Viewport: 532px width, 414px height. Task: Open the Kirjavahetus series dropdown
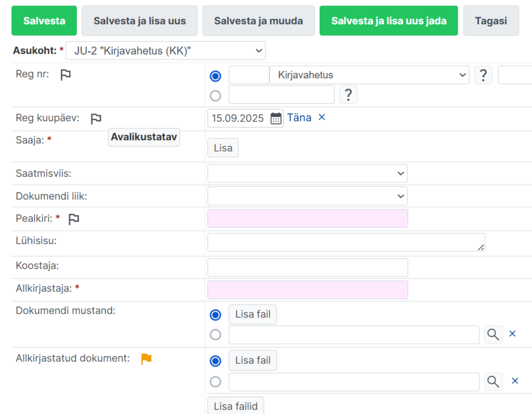(369, 75)
